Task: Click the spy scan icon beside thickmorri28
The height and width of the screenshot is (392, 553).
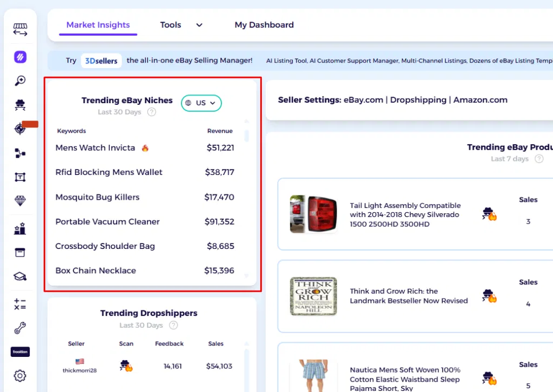Action: 126,366
